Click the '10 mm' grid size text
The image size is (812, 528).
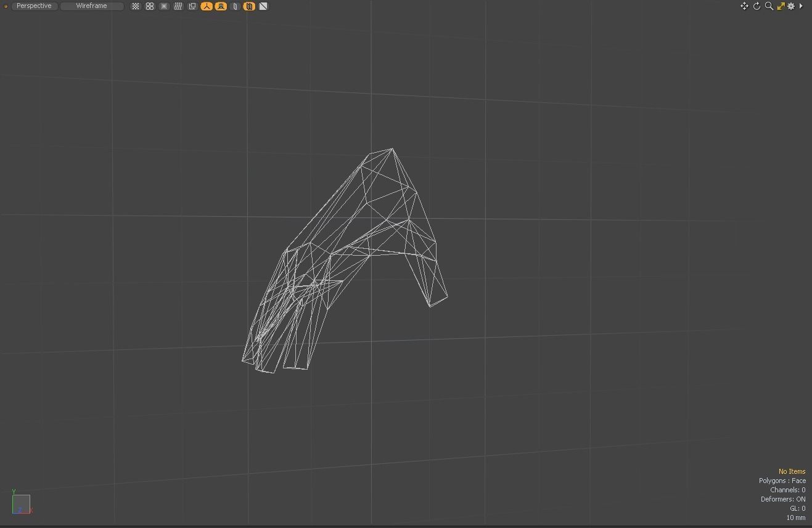[x=796, y=518]
